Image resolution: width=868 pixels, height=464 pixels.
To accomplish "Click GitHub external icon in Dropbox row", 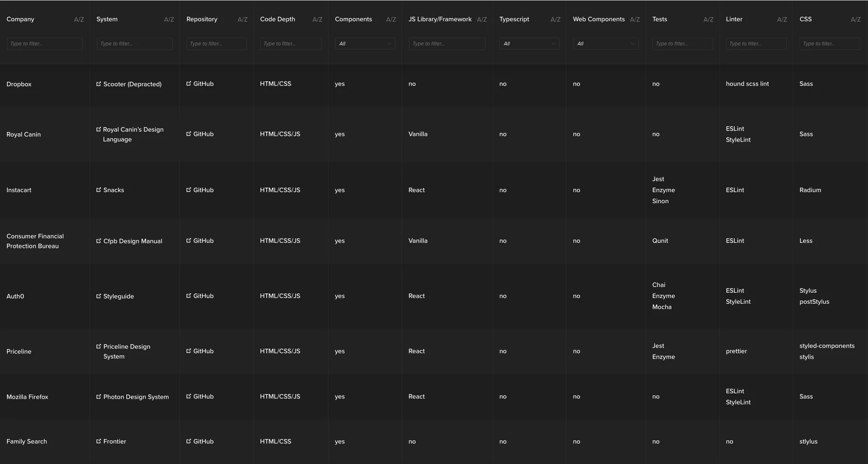I will tap(189, 83).
